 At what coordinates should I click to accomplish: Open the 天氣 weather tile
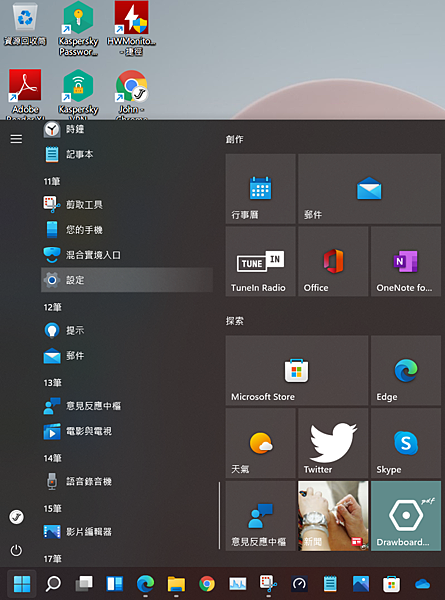pyautogui.click(x=261, y=443)
